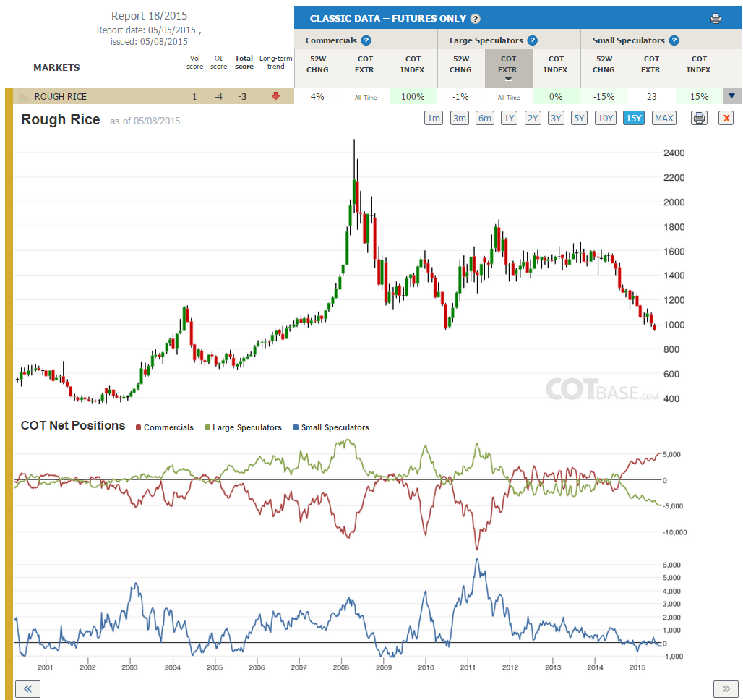
Task: Open the Small Speculators help icon
Action: click(674, 40)
